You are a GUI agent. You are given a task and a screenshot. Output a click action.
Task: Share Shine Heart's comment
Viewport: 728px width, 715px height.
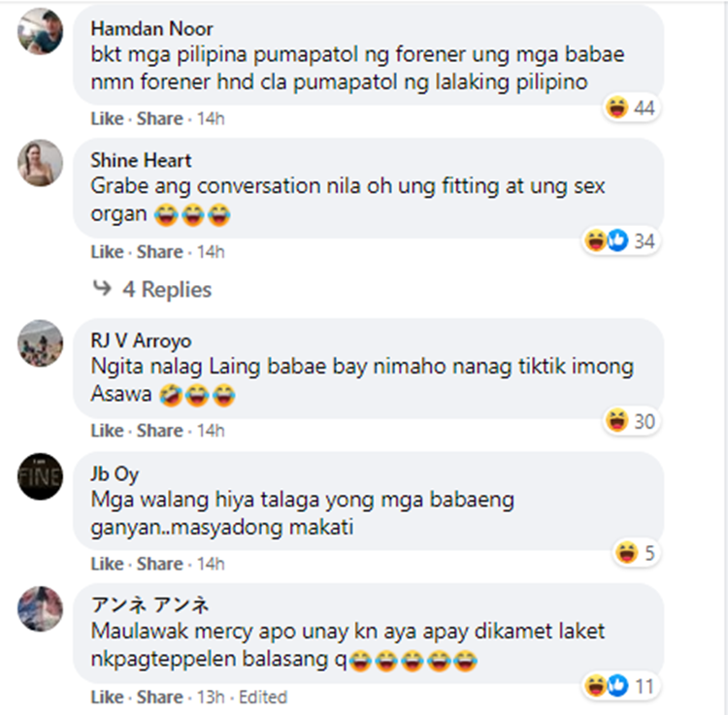160,252
